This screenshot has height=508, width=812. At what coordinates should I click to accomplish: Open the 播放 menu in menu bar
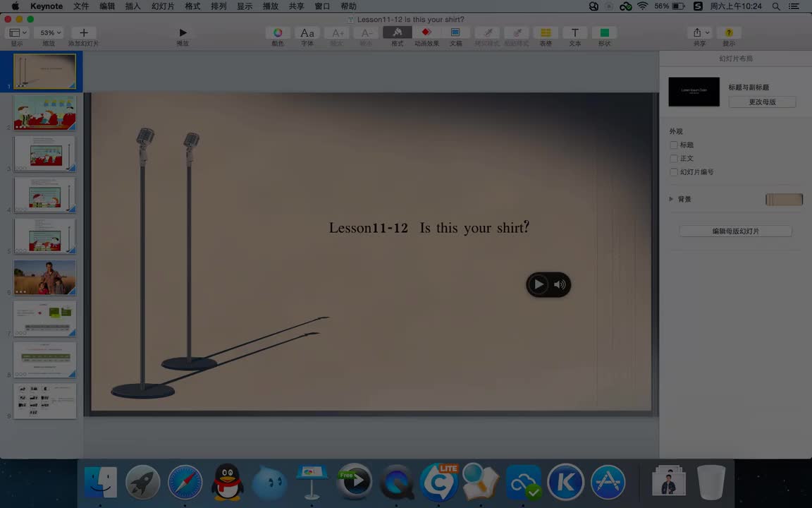coord(271,6)
